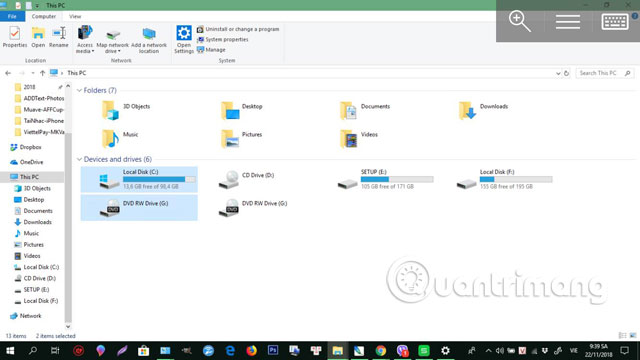Switch to details view in status bar

click(622, 336)
